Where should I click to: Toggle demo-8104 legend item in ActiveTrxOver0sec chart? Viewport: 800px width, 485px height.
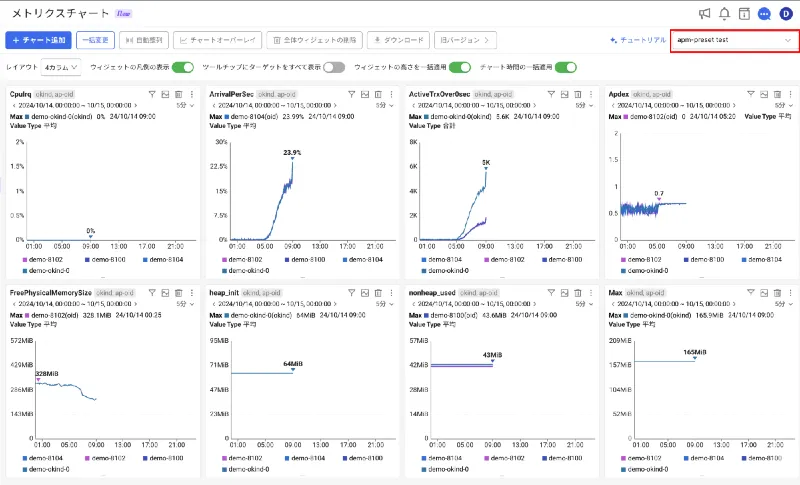441,260
